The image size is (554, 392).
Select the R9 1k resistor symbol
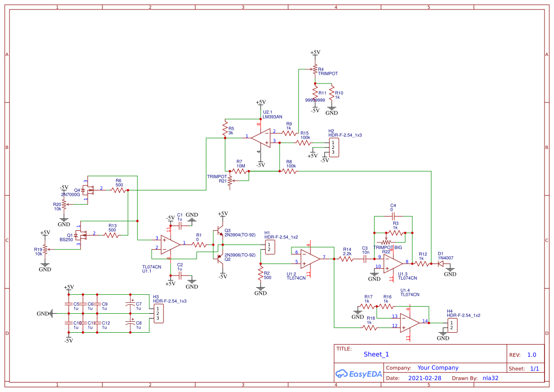[x=290, y=133]
